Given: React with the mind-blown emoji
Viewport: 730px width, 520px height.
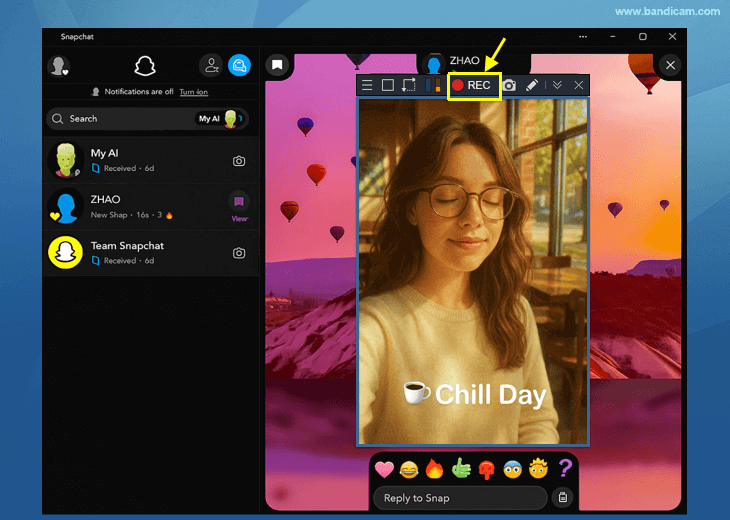Looking at the screenshot, I should [538, 468].
